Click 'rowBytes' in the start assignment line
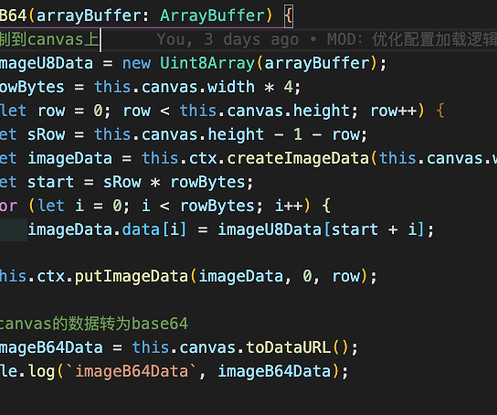This screenshot has height=415, width=497. 207,182
